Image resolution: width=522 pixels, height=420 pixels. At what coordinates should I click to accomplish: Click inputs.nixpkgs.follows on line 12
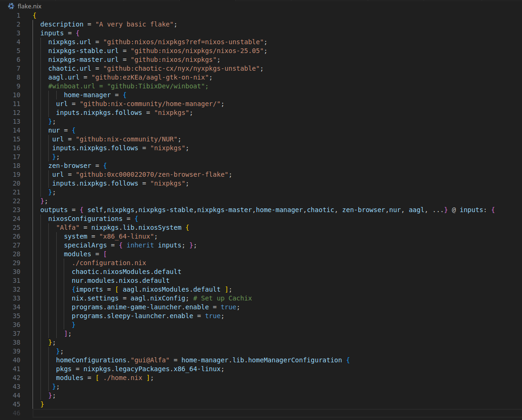click(99, 113)
